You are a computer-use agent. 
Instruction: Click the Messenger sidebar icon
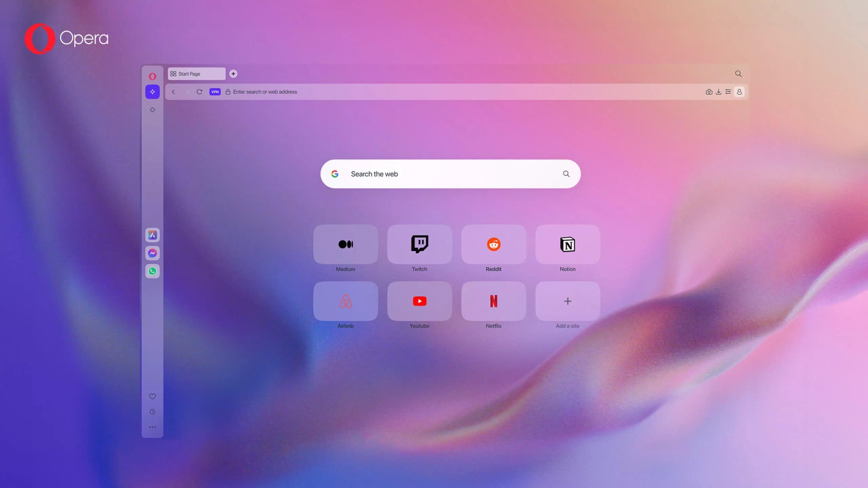coord(152,253)
